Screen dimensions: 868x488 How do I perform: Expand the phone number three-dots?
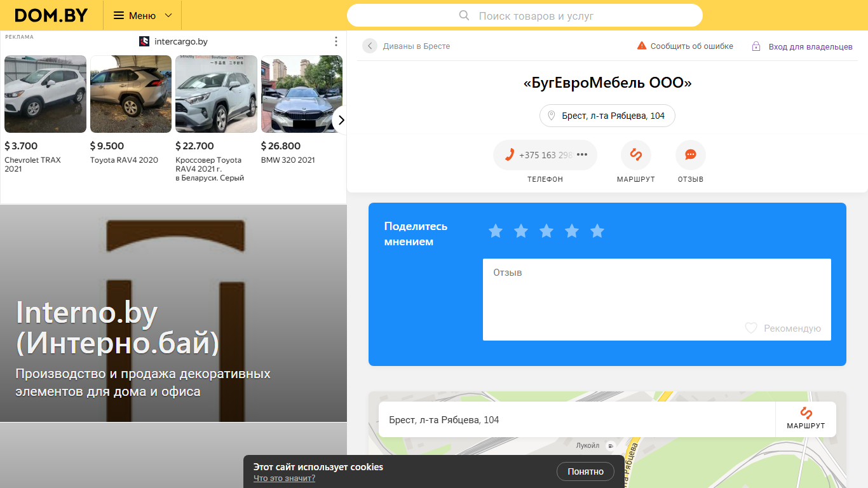tap(582, 155)
